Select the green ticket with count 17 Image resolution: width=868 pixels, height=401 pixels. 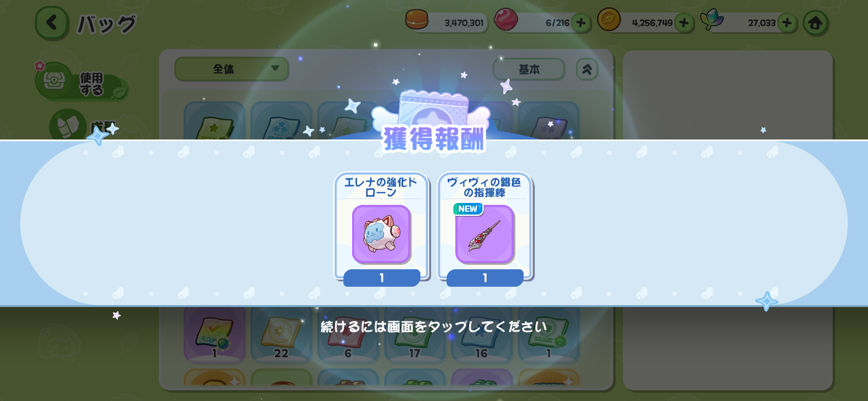click(415, 335)
